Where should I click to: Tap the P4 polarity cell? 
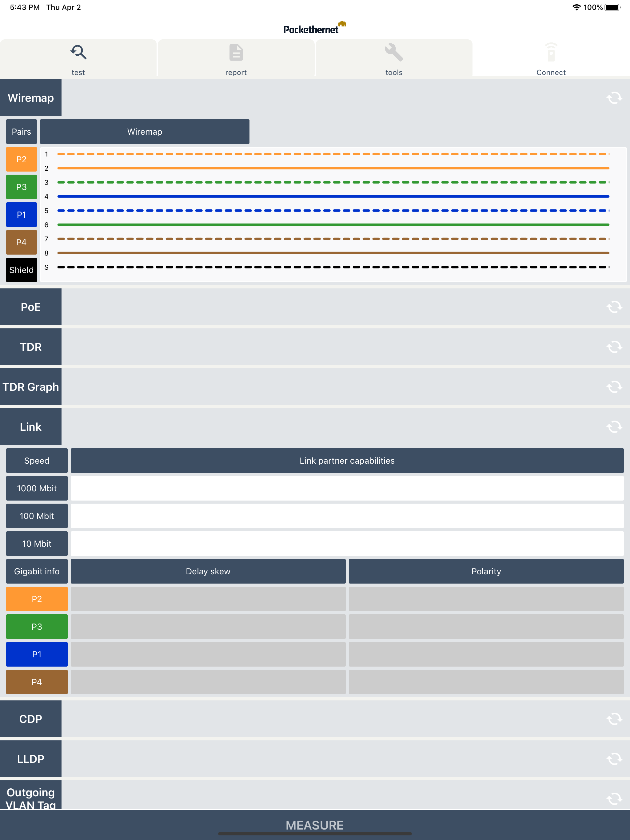point(486,682)
